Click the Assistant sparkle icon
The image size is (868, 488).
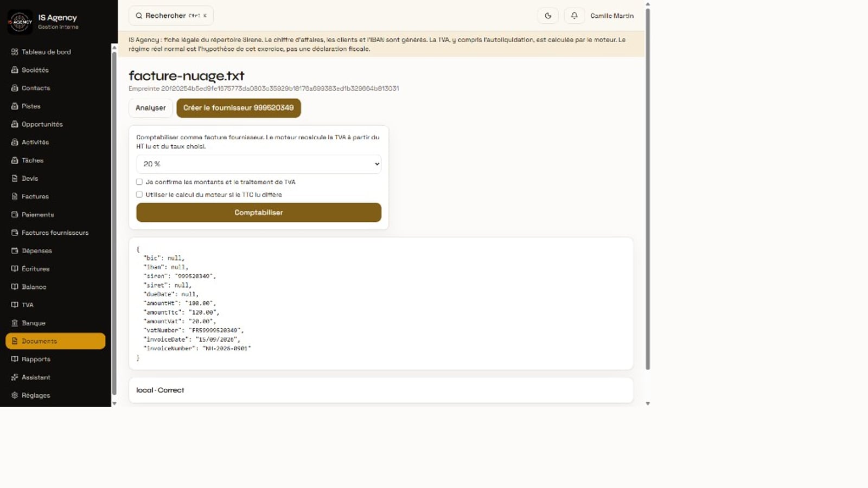point(15,377)
